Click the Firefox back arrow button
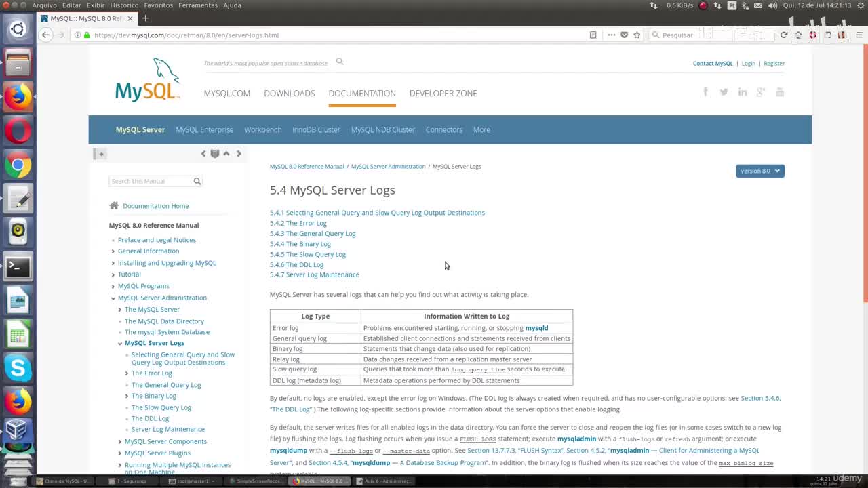 point(45,35)
